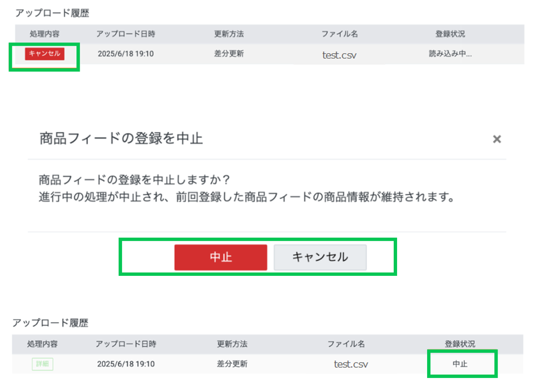Click ファイル名 header in the first history table

click(339, 34)
